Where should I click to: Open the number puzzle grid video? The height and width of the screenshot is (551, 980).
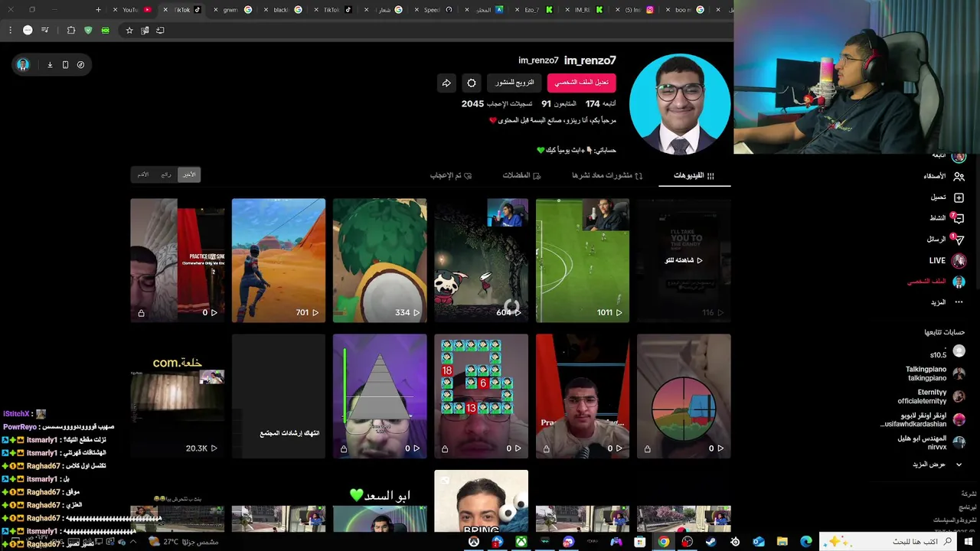pyautogui.click(x=481, y=396)
